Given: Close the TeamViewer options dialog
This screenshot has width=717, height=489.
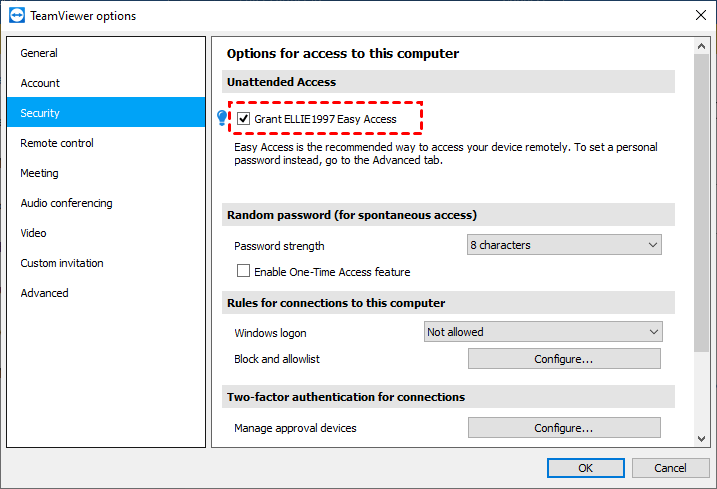Looking at the screenshot, I should coord(698,16).
